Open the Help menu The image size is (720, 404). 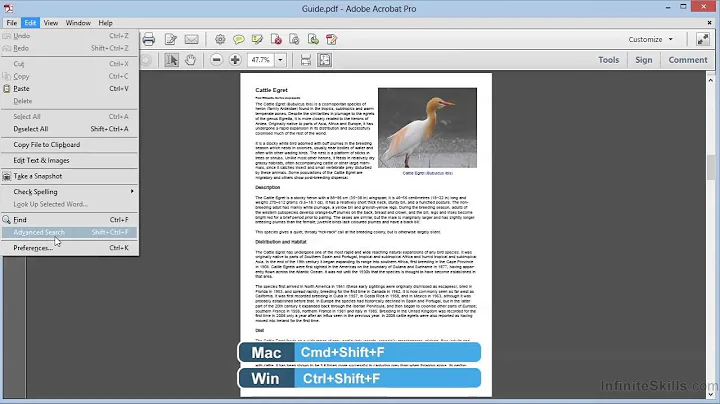pos(105,23)
